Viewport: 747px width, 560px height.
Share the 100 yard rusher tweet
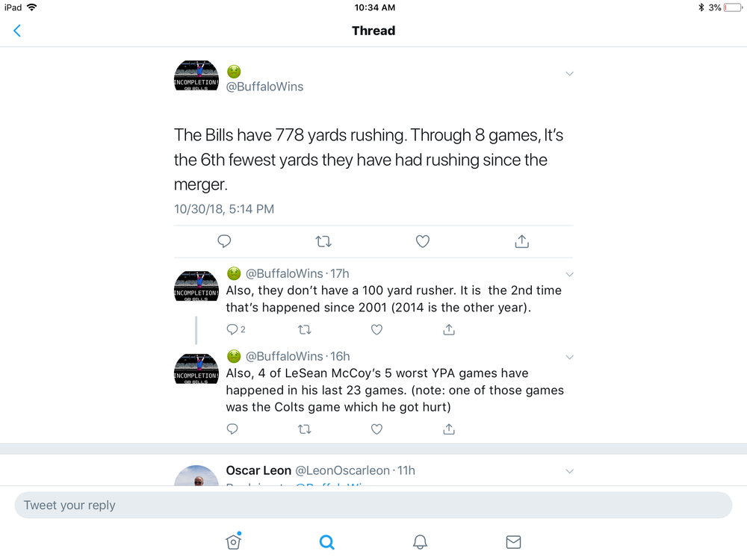coord(449,329)
